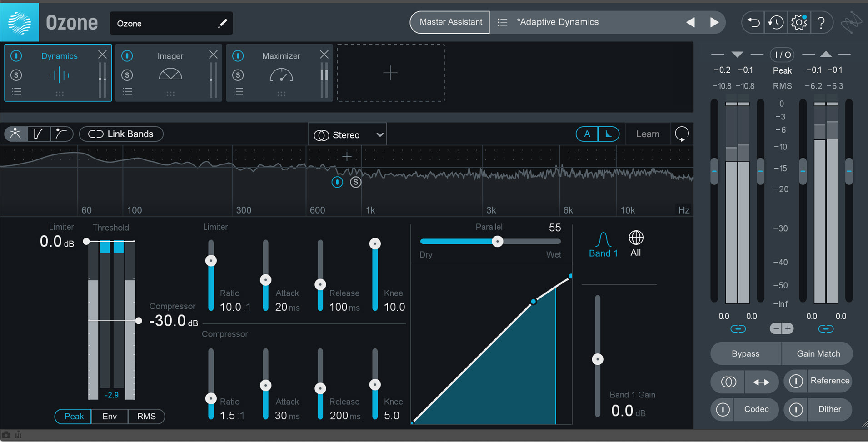Open the help question mark
The image size is (868, 442).
click(x=821, y=22)
